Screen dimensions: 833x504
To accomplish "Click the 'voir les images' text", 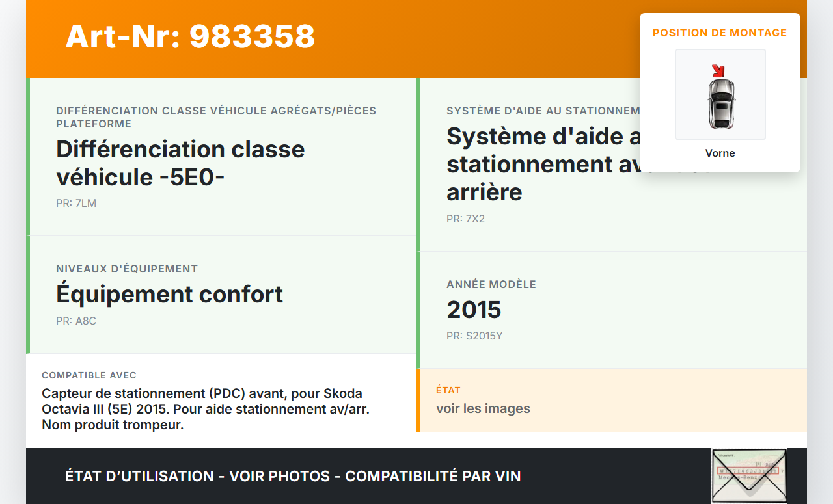I will pos(483,408).
